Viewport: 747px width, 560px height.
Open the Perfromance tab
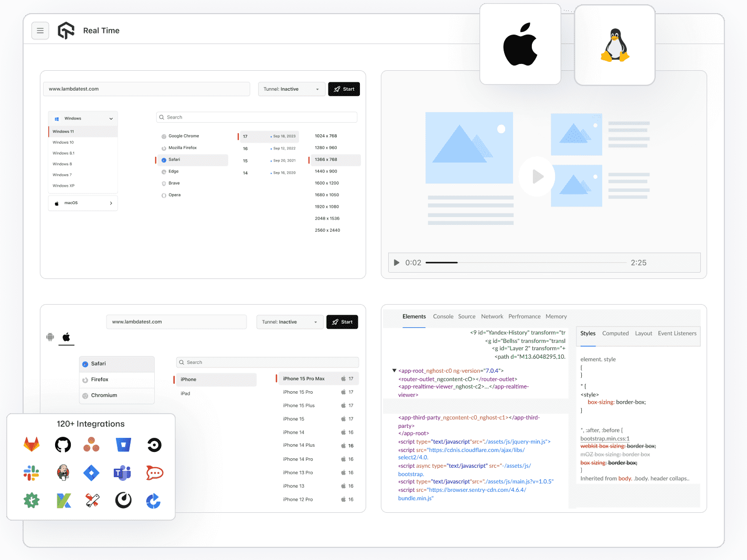click(x=525, y=317)
